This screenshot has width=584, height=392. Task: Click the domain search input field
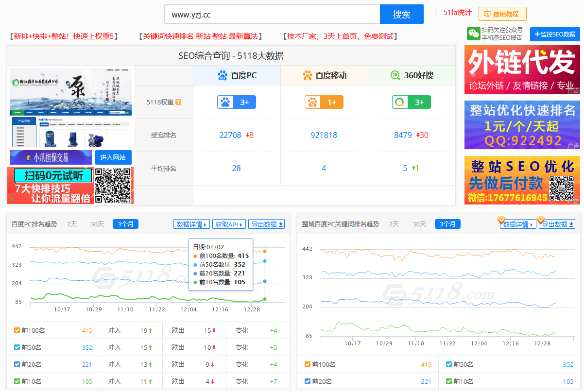(x=272, y=14)
